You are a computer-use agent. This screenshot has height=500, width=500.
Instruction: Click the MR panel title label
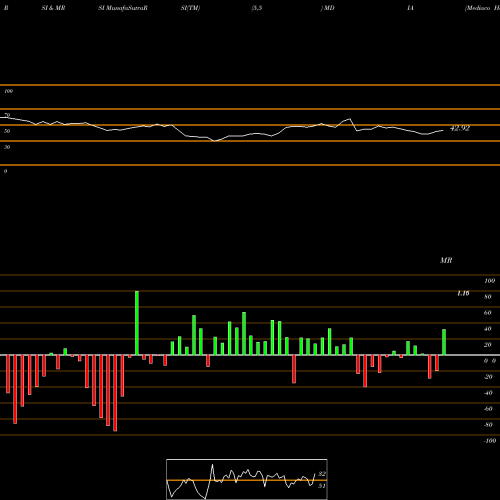tap(446, 260)
